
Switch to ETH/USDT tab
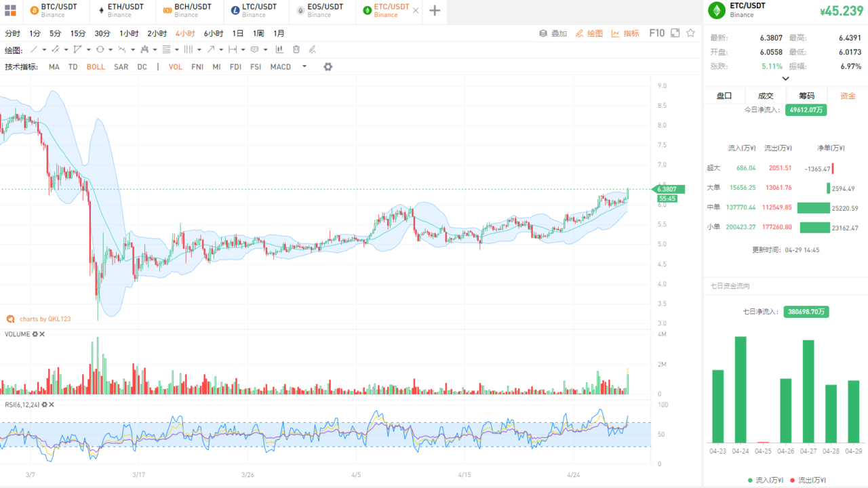[x=122, y=10]
